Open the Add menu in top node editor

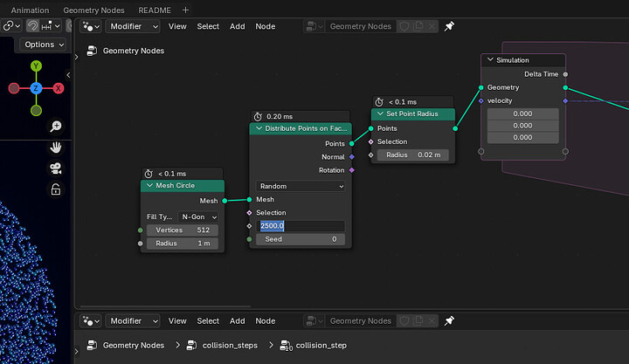coord(237,26)
